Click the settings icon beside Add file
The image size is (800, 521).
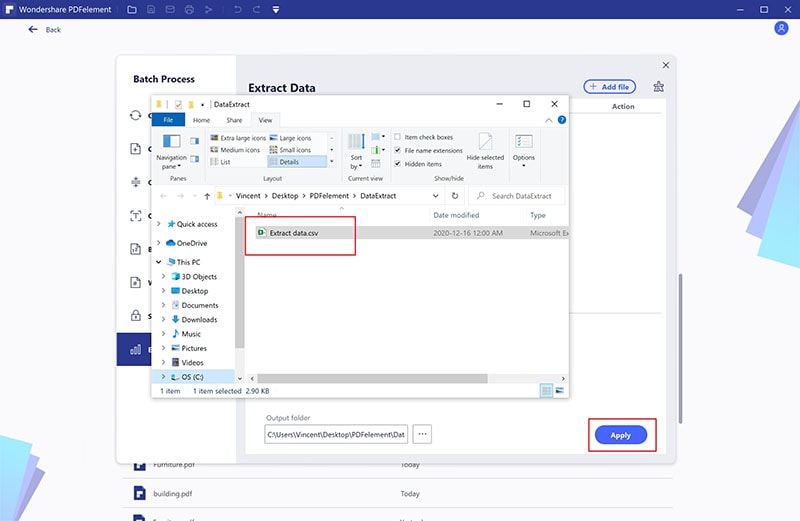click(659, 86)
